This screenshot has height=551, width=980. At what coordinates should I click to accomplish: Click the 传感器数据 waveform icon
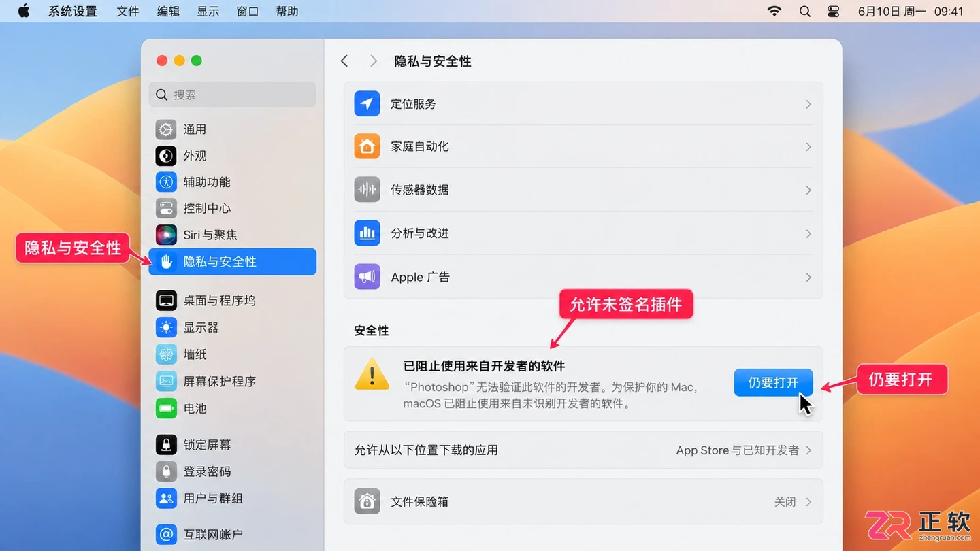tap(367, 190)
